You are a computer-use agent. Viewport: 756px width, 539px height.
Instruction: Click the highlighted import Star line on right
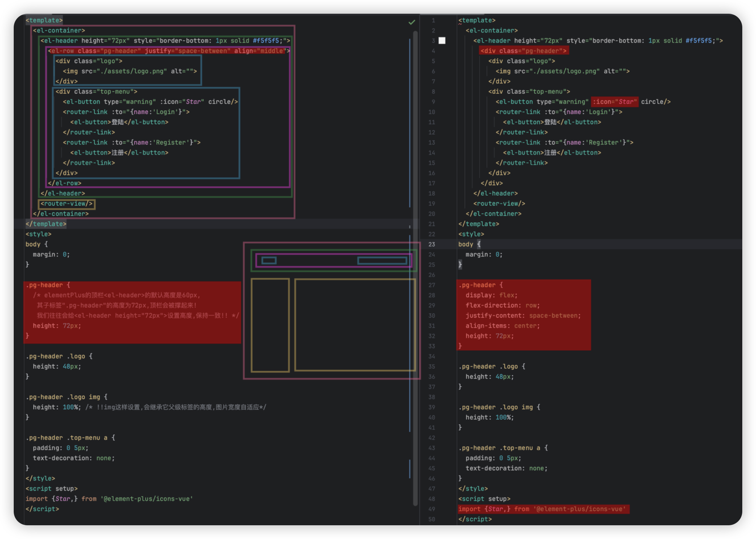click(x=543, y=509)
